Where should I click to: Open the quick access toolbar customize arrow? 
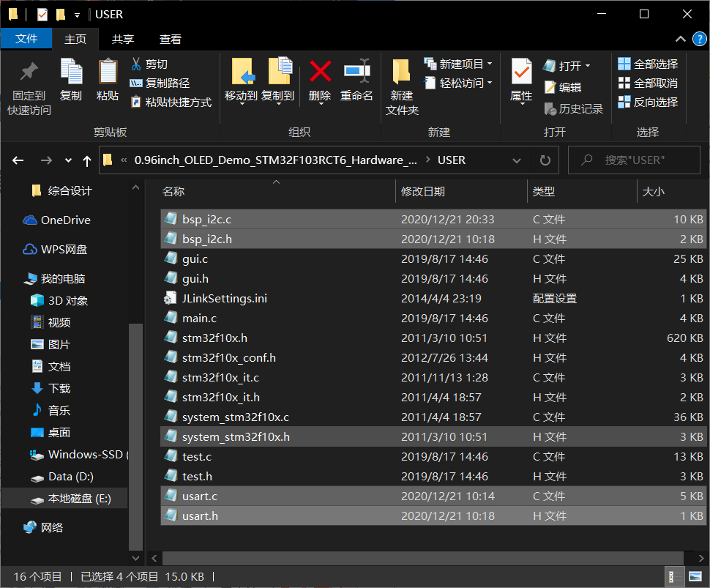click(78, 15)
